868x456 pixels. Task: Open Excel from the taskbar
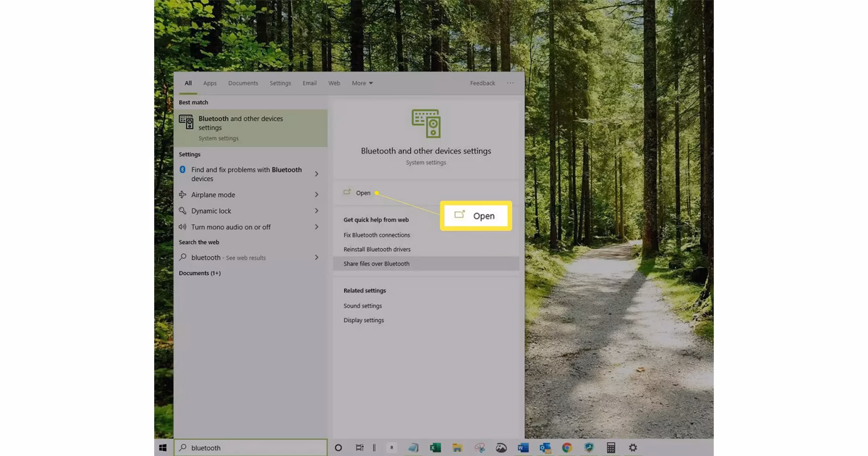435,448
